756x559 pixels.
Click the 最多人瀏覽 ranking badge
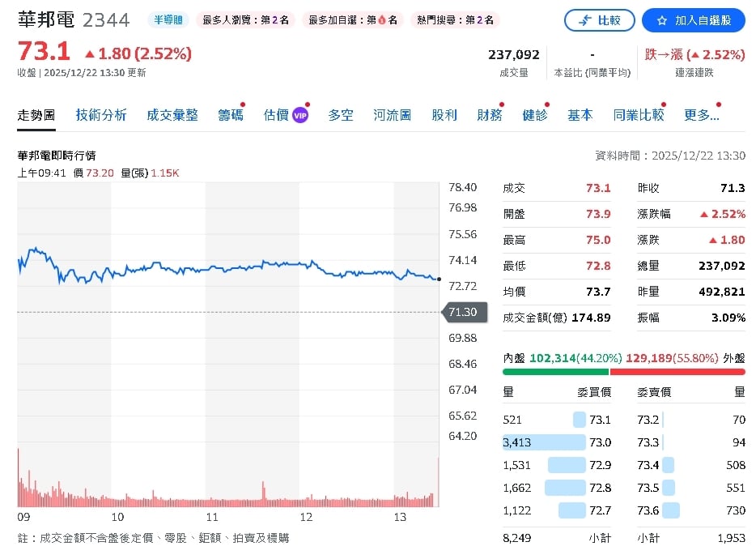(x=244, y=20)
